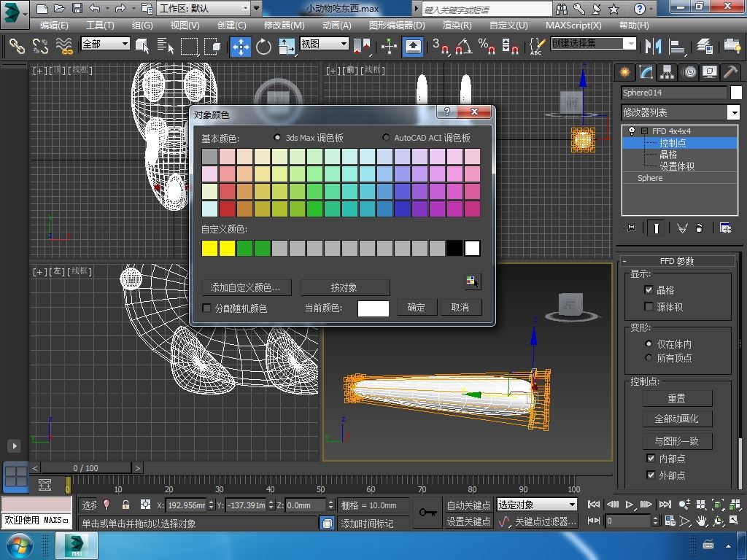Collapse the FFD 4x4x4 tree expander
The image size is (747, 560).
tap(645, 131)
